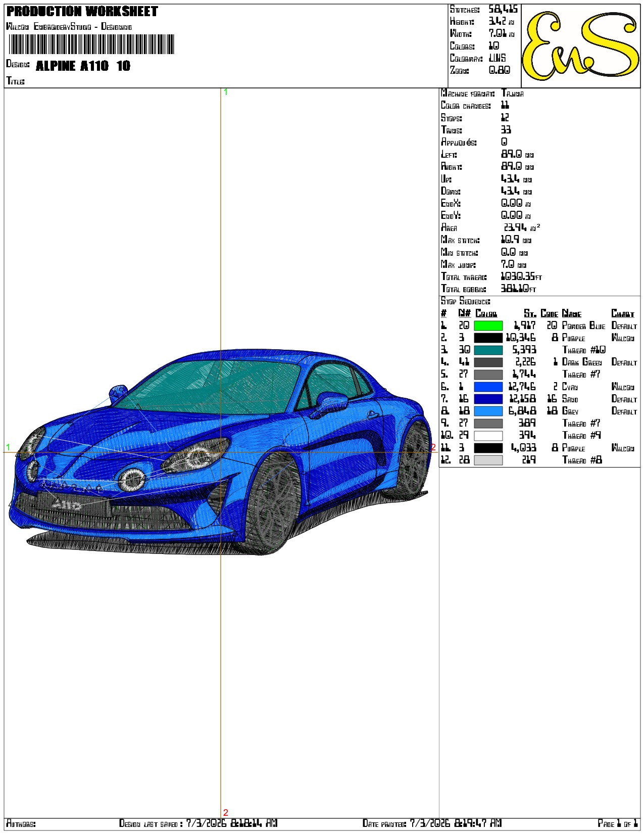
Task: Select the Area value '23.94 in²'
Action: coord(522,227)
